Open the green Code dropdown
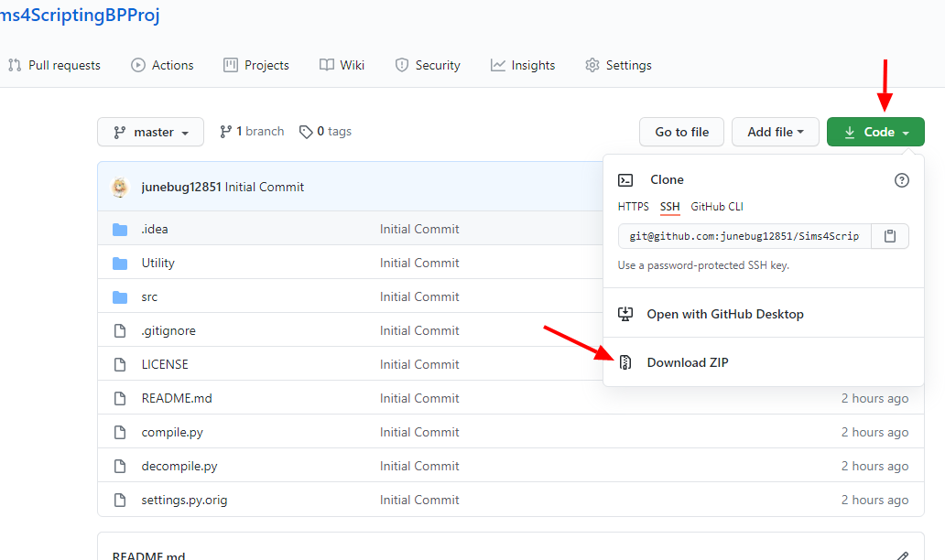 pyautogui.click(x=874, y=132)
